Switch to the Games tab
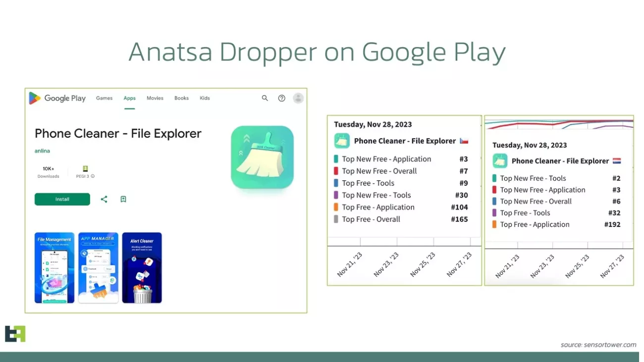The width and height of the screenshot is (644, 362). pyautogui.click(x=104, y=98)
